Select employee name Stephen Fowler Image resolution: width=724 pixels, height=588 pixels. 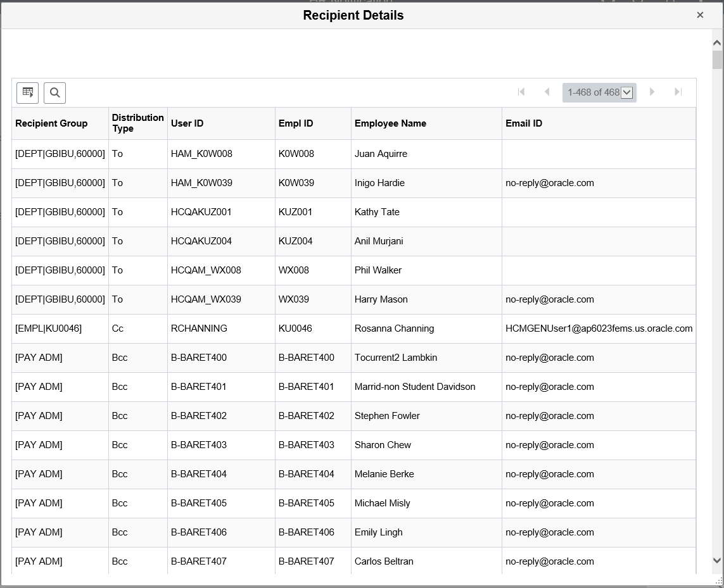387,415
